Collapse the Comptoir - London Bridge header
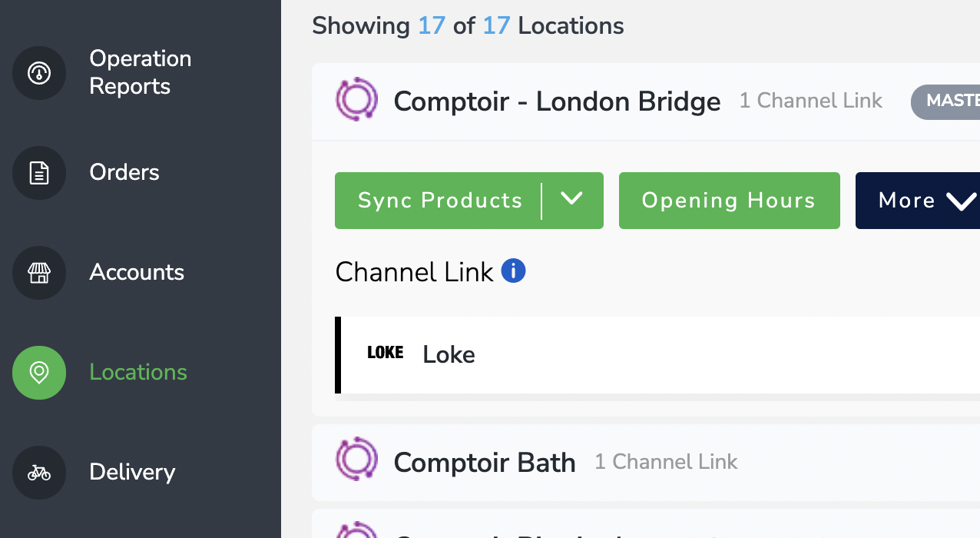This screenshot has width=980, height=538. pos(646,101)
